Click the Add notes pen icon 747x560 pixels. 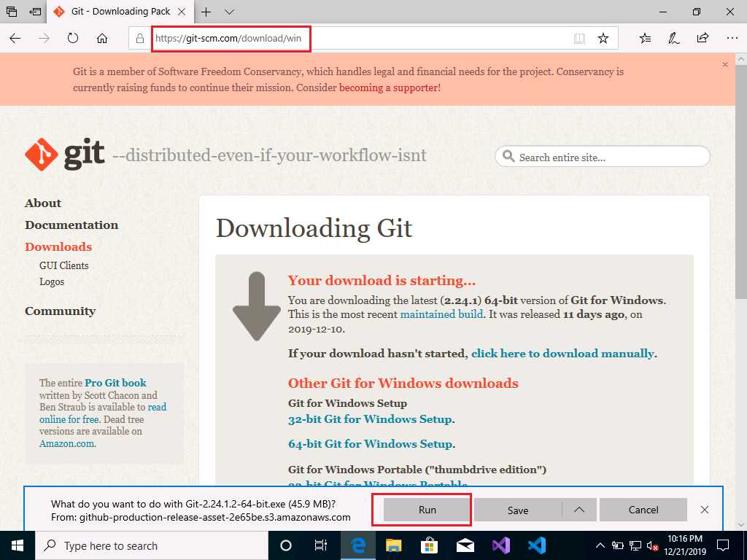coord(673,38)
